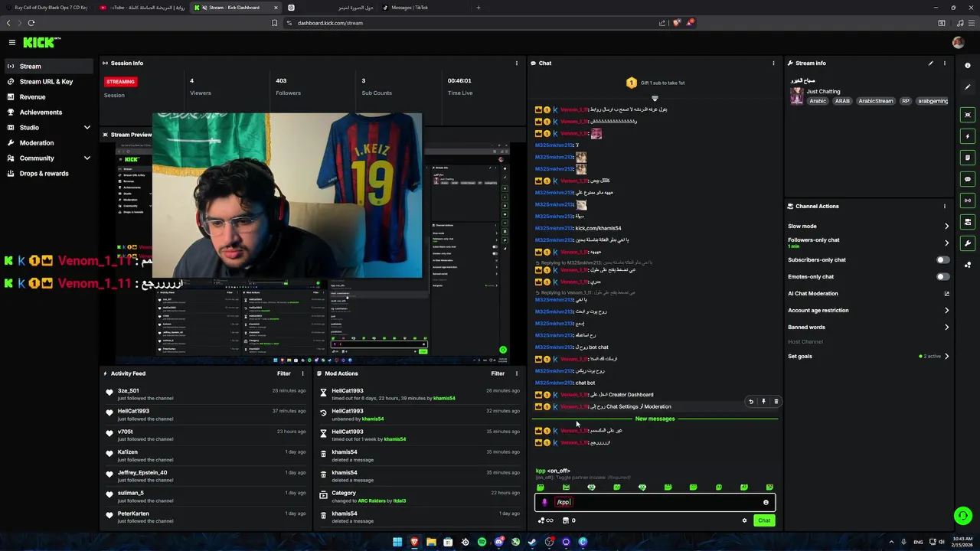Click the pencil icon in right rail
The image size is (980, 551).
pos(968,87)
